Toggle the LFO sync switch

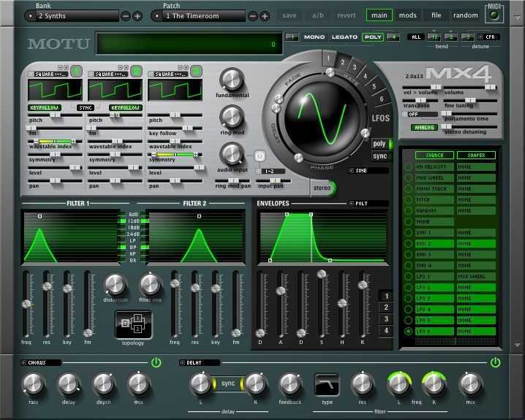coord(379,156)
